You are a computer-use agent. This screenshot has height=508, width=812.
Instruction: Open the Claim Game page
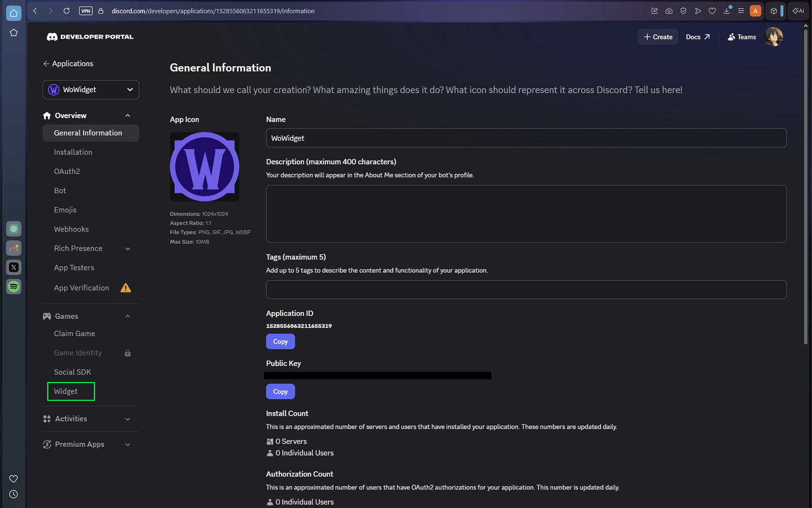(x=75, y=333)
